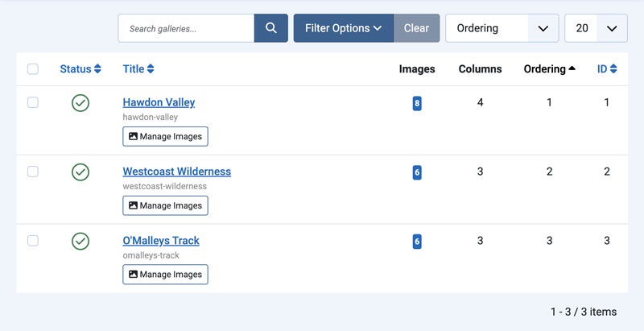This screenshot has height=331, width=644.
Task: Toggle published status of Hawdon Valley
Action: (x=80, y=103)
